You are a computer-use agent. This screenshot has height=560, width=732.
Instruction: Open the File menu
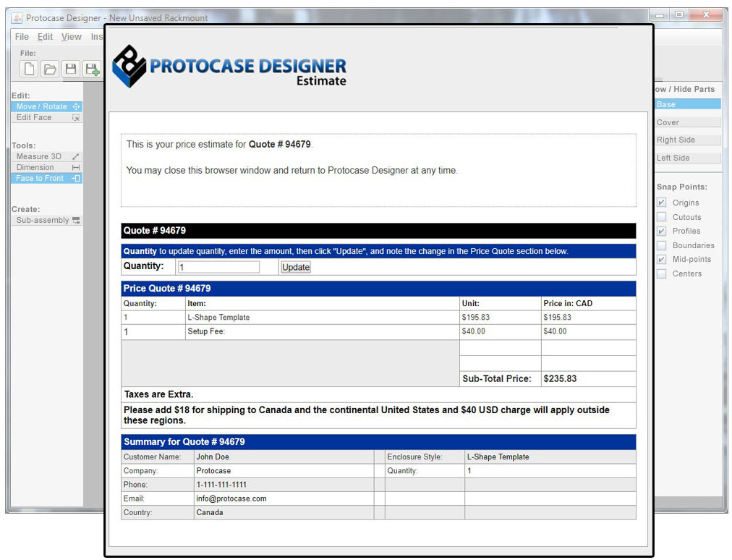(22, 37)
